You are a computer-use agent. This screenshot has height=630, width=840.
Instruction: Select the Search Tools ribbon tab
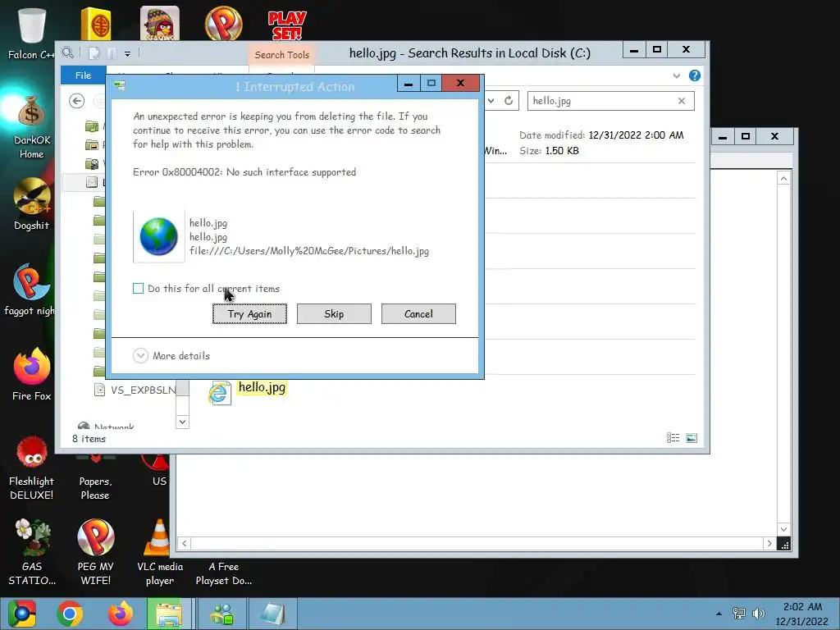click(x=282, y=55)
